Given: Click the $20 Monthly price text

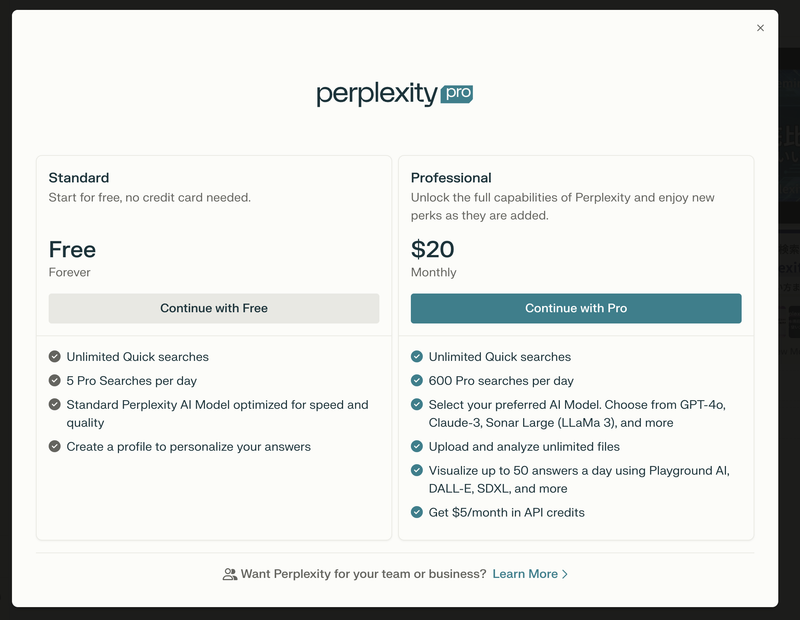Looking at the screenshot, I should click(433, 250).
